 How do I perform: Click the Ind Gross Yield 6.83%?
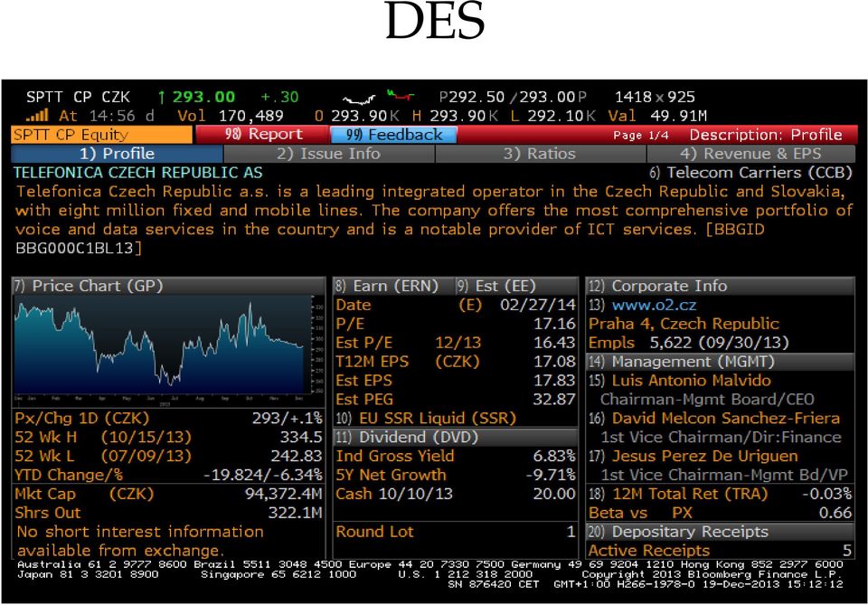click(x=554, y=456)
